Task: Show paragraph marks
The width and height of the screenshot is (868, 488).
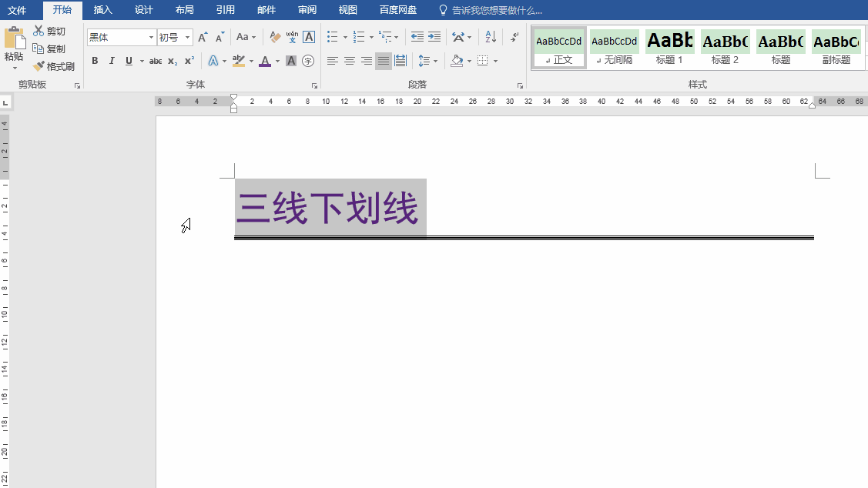Action: tap(513, 36)
